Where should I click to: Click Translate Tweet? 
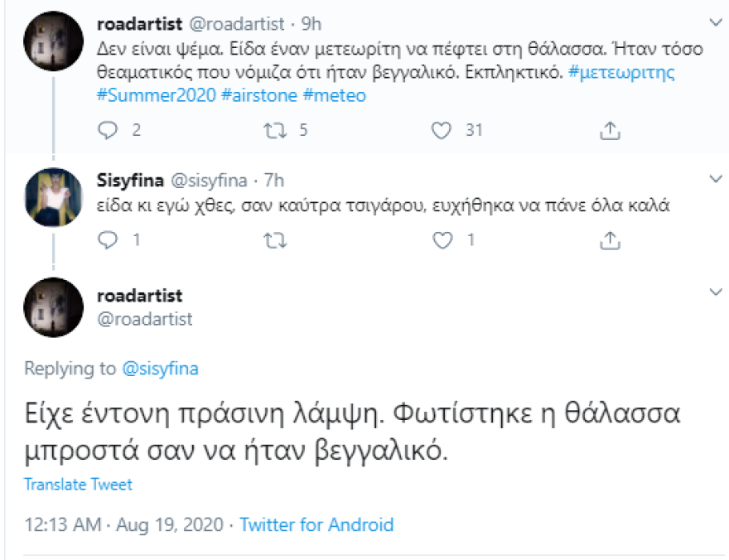pyautogui.click(x=78, y=484)
